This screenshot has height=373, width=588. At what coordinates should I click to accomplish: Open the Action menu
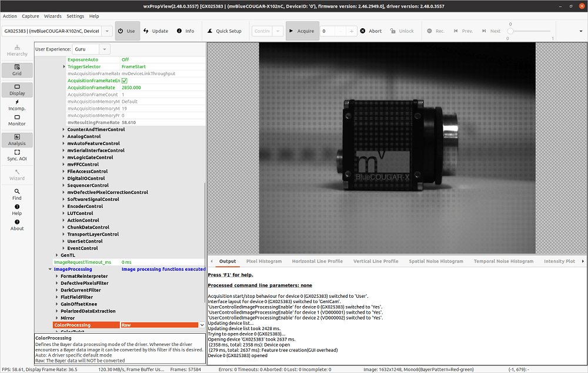click(x=10, y=16)
